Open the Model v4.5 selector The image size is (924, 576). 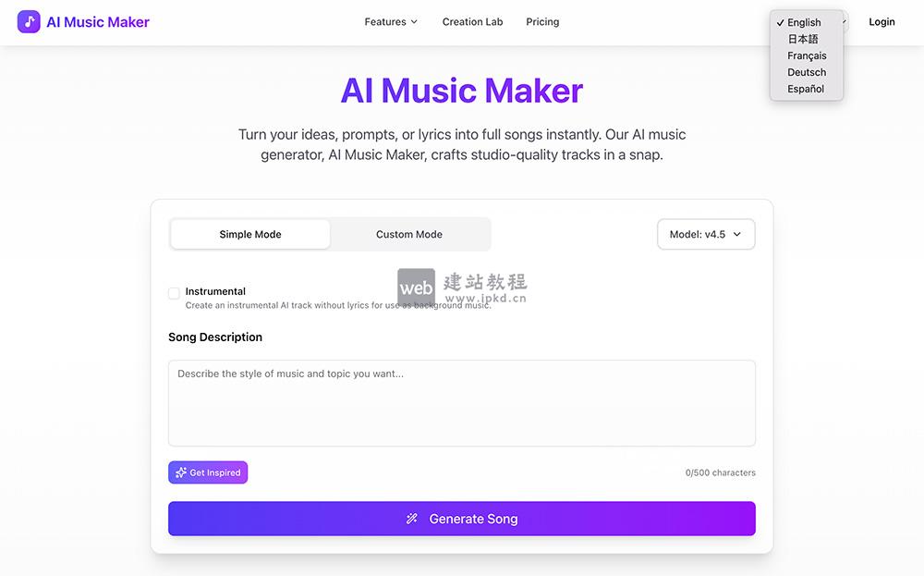[x=705, y=234]
